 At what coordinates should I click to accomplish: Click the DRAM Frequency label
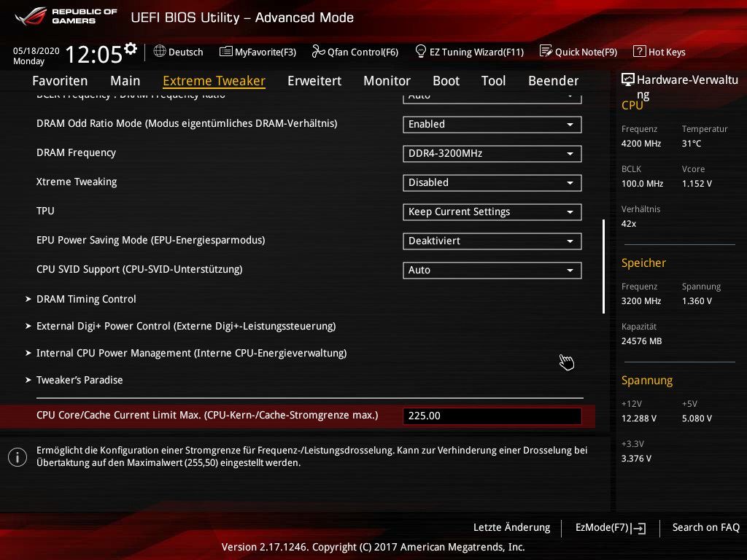coord(76,153)
